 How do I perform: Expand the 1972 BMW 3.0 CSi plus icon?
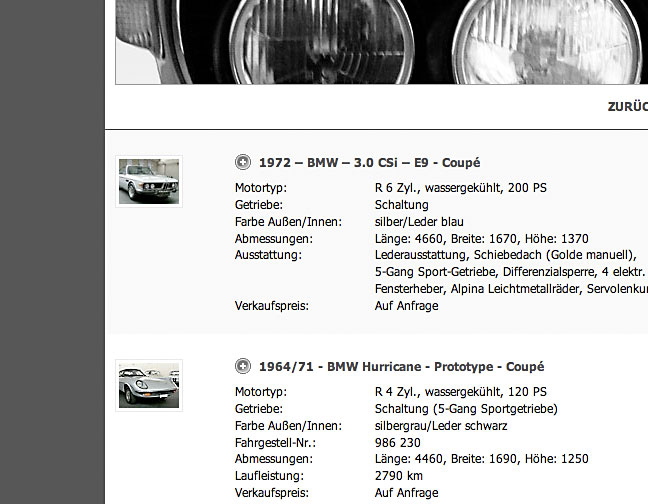coord(243,162)
